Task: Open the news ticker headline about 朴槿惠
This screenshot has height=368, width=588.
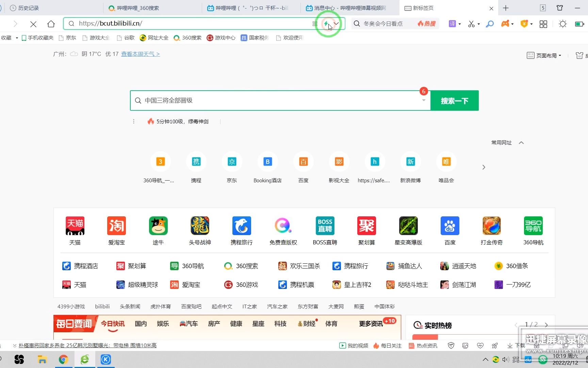Action: 87,346
